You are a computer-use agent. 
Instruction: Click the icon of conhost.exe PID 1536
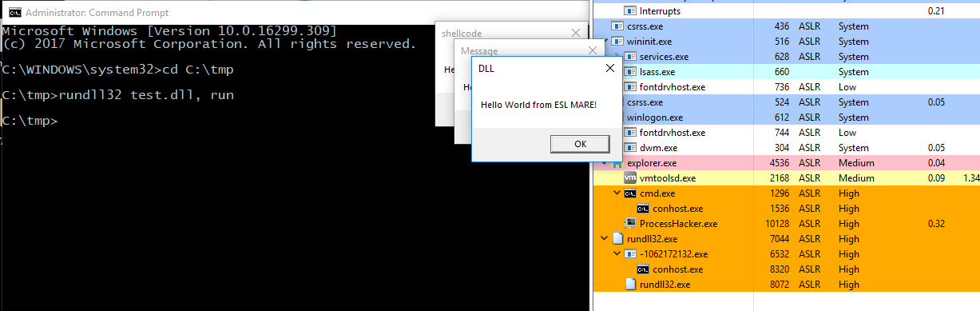(643, 209)
